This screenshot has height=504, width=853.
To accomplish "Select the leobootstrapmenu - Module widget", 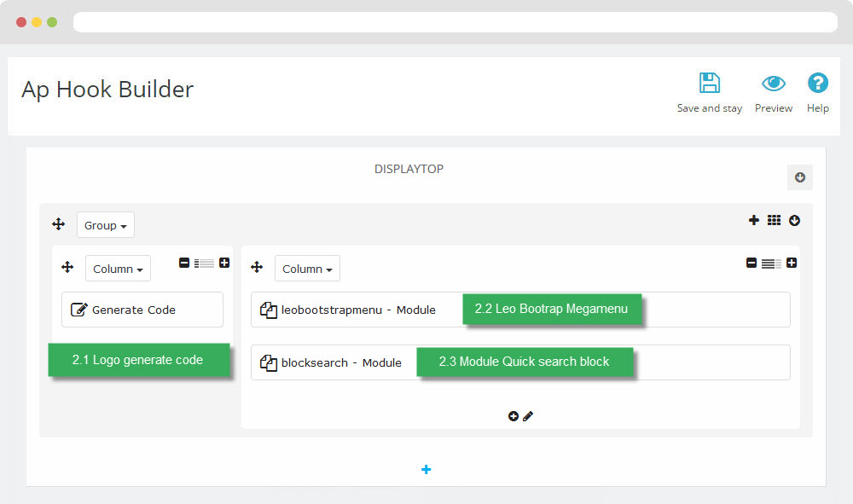I will point(520,310).
